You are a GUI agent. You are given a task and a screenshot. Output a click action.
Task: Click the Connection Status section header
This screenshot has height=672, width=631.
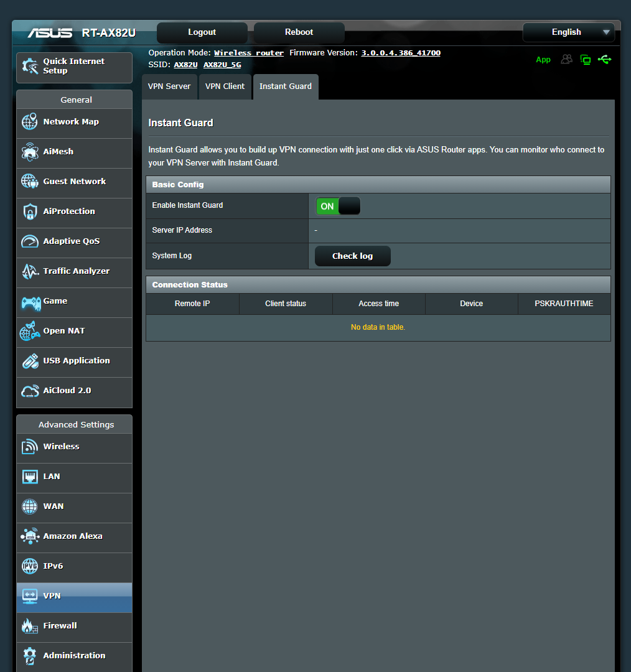(x=378, y=285)
